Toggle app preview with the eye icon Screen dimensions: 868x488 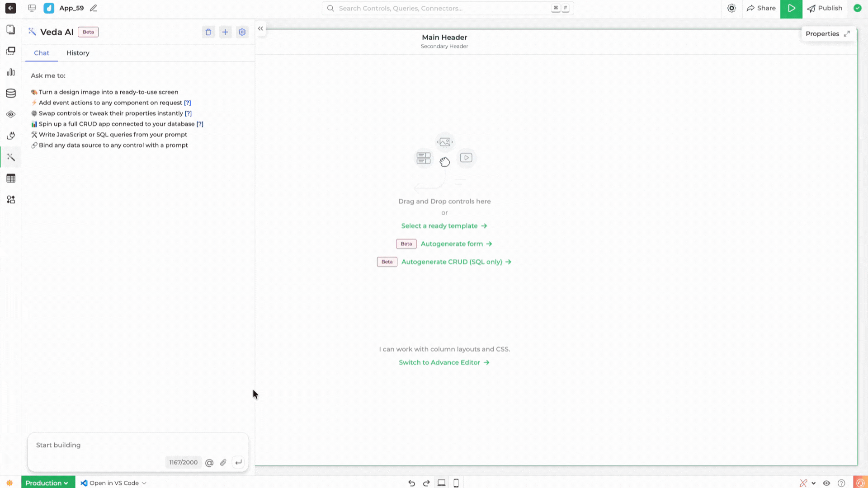pyautogui.click(x=827, y=483)
